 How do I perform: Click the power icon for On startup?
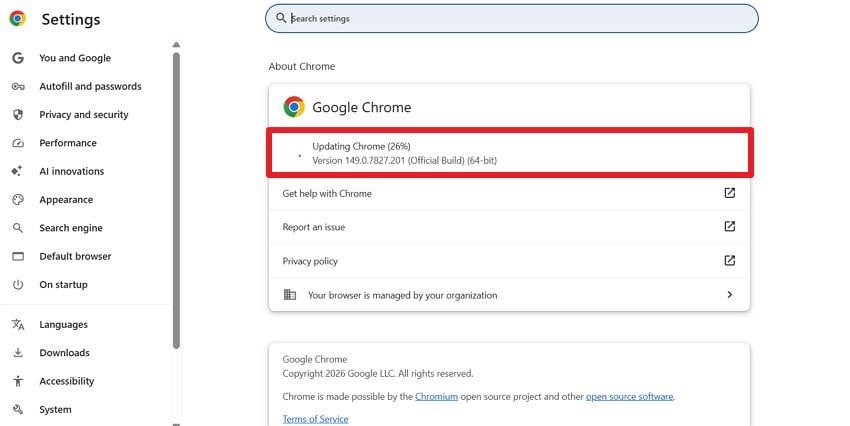pos(18,285)
